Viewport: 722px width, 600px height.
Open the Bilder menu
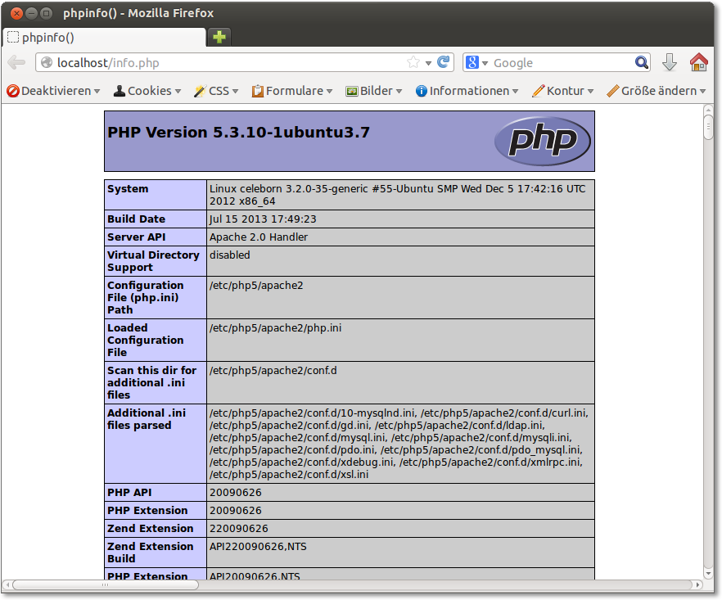[x=374, y=91]
